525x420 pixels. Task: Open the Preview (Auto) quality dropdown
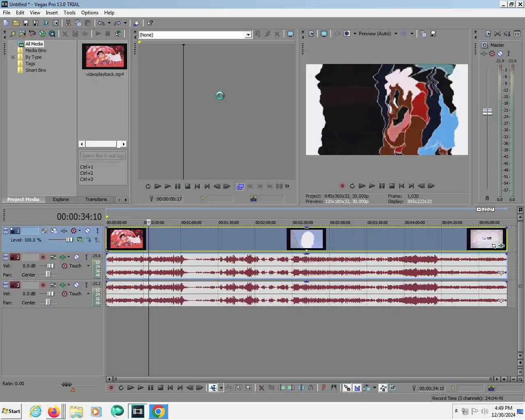tap(396, 34)
